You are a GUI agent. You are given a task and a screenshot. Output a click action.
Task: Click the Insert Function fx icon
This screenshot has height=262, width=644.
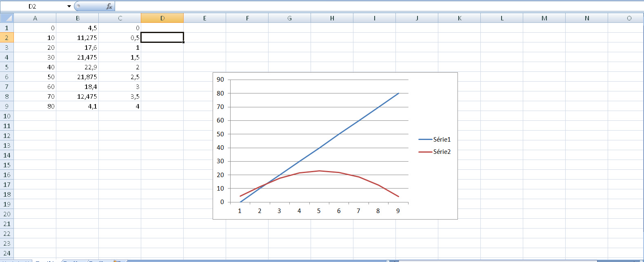[x=109, y=6]
